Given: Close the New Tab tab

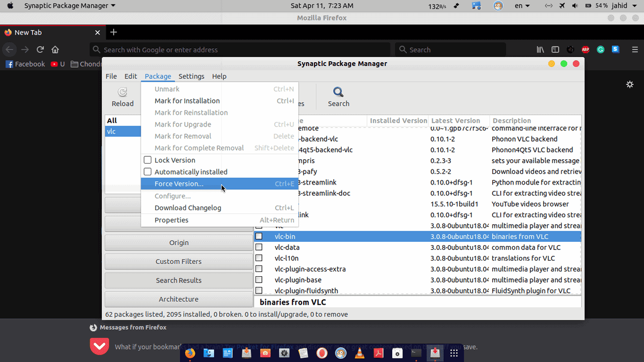Looking at the screenshot, I should (x=97, y=32).
